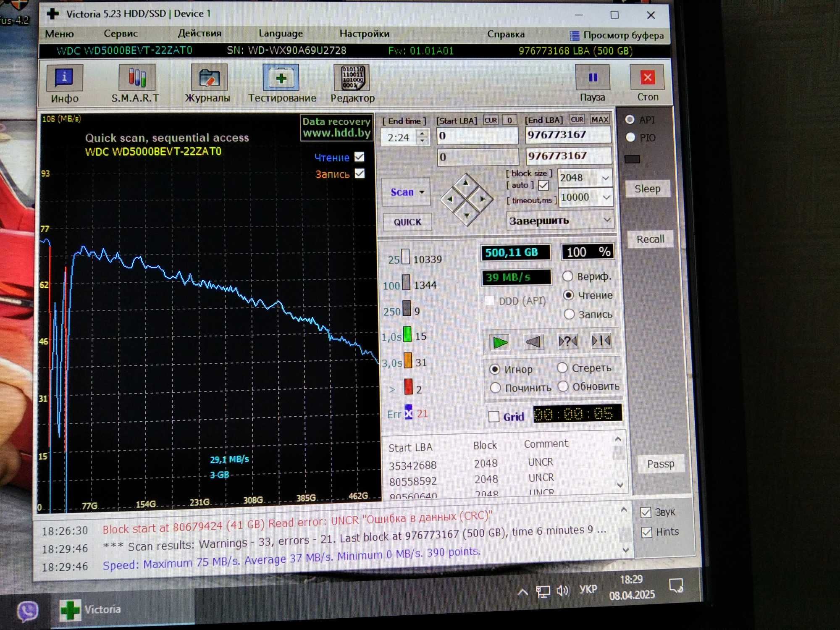This screenshot has height=630, width=840.
Task: Click the volume speaker tray icon
Action: point(563,591)
